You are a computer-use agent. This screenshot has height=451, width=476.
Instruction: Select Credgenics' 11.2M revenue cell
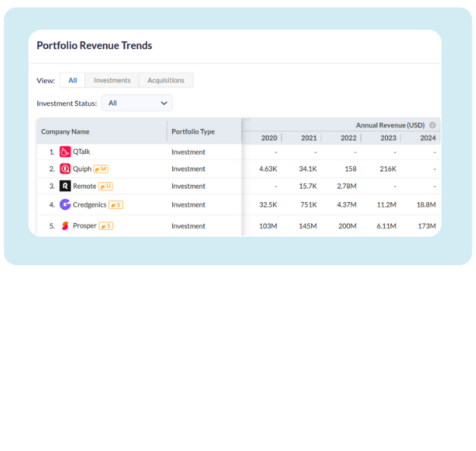click(386, 205)
